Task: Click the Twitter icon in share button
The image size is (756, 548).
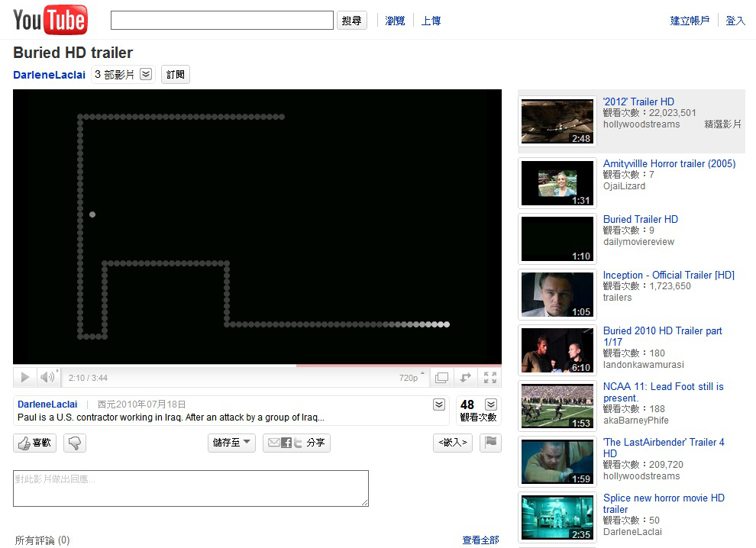Action: pyautogui.click(x=298, y=443)
